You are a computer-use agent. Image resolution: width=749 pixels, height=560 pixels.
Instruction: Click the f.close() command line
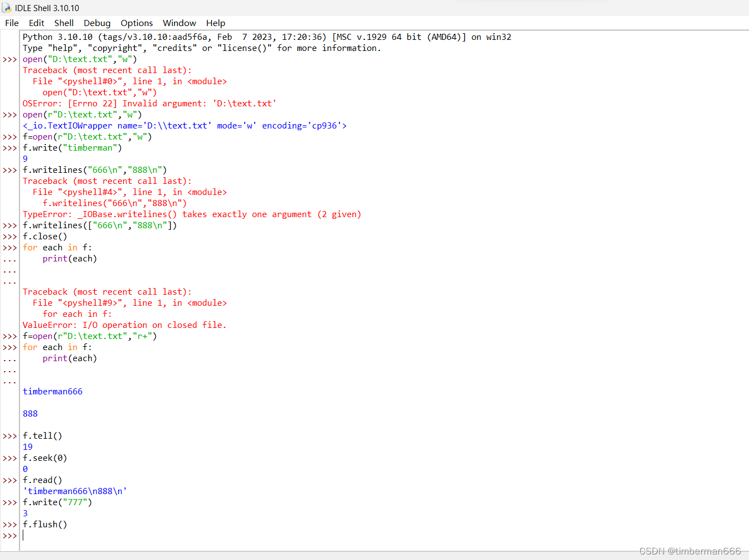click(x=45, y=236)
